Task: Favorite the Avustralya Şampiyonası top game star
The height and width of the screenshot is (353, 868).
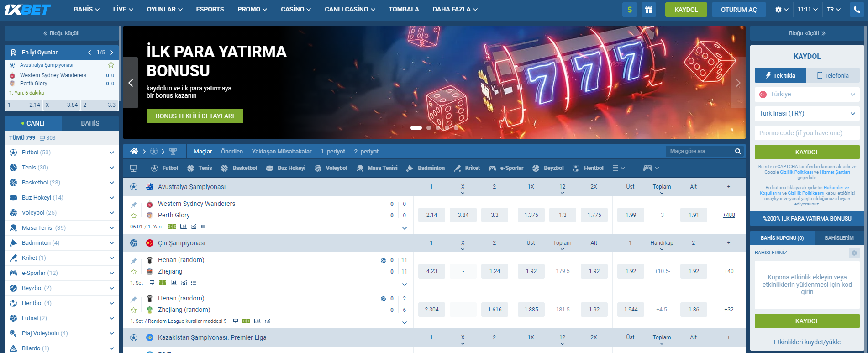Action: coord(111,65)
